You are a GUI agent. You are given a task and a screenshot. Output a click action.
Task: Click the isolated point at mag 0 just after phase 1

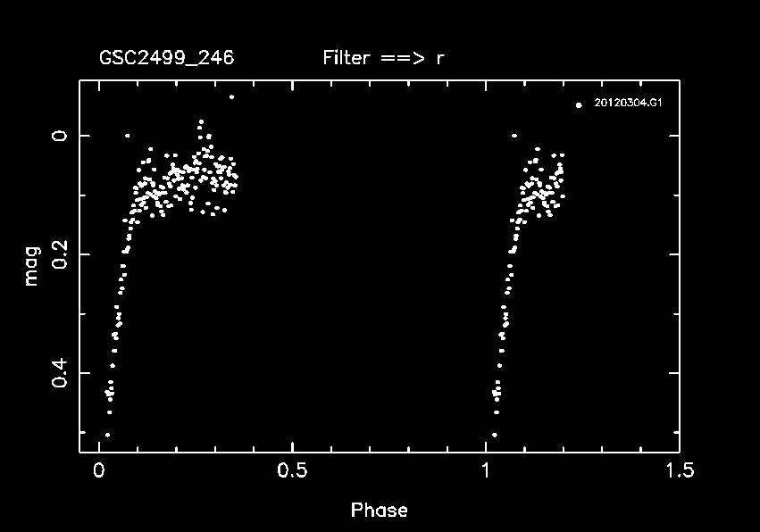[x=514, y=136]
